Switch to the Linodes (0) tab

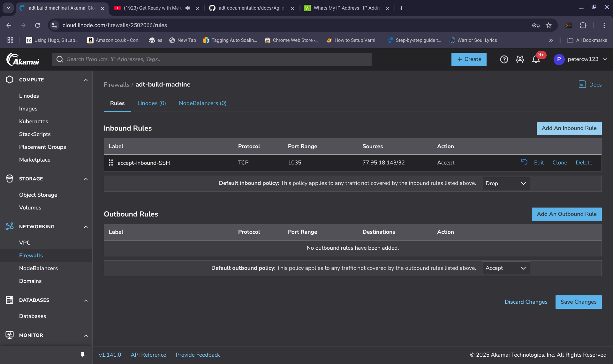click(152, 103)
